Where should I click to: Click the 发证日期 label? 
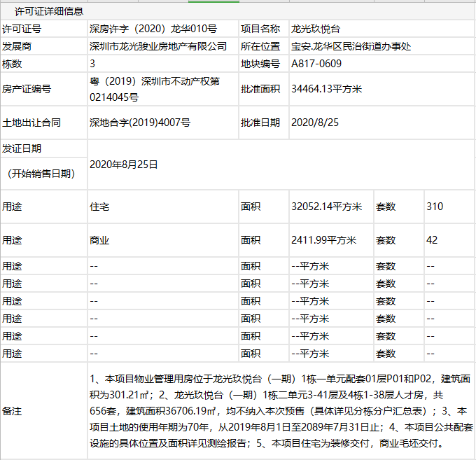click(x=22, y=148)
